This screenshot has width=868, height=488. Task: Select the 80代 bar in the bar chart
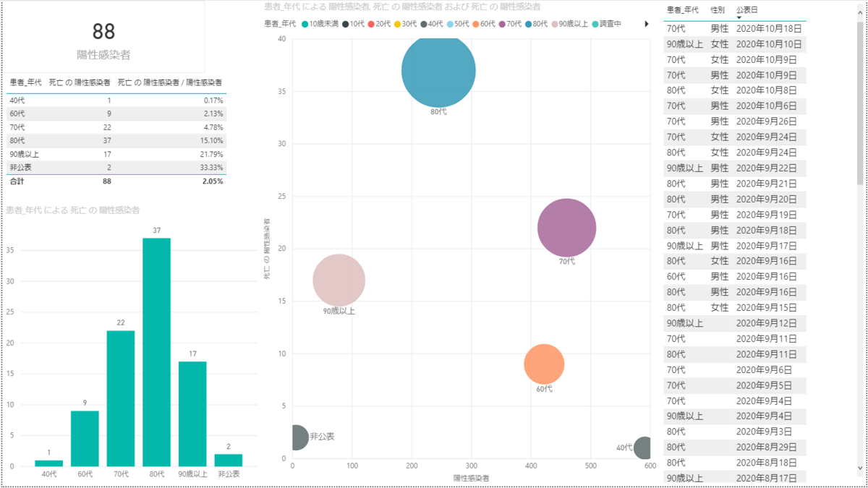click(157, 352)
